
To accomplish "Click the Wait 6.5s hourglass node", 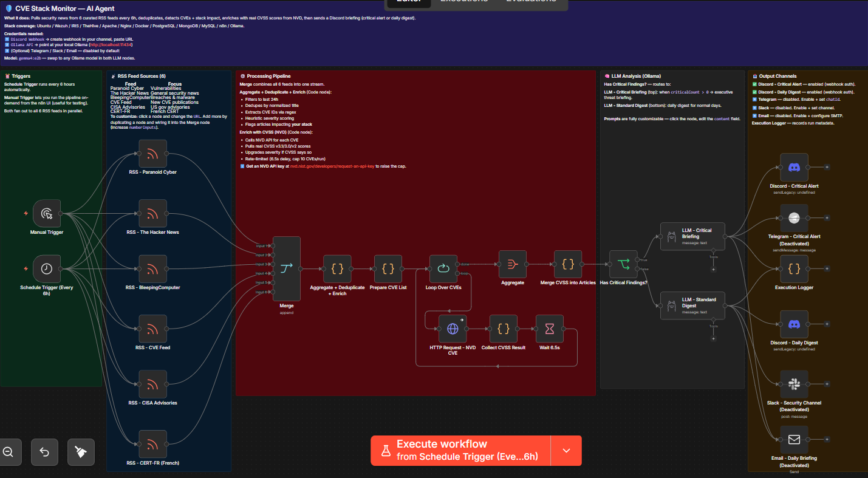I will coord(550,329).
